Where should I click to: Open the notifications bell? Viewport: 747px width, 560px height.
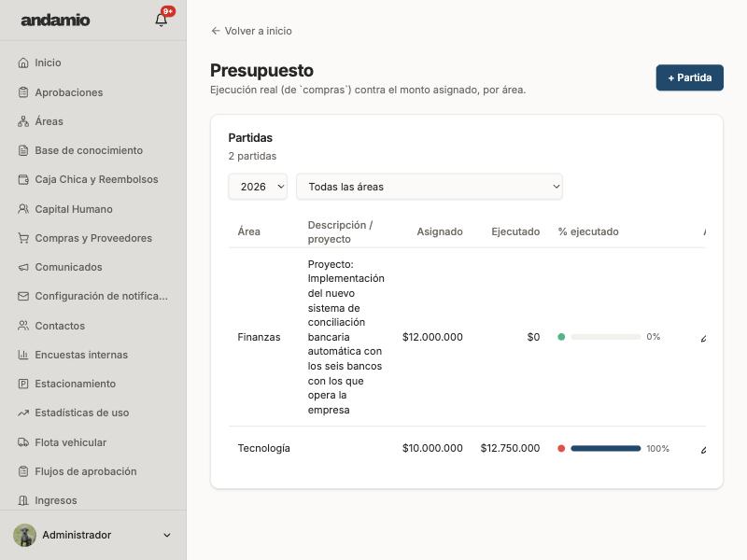(161, 20)
